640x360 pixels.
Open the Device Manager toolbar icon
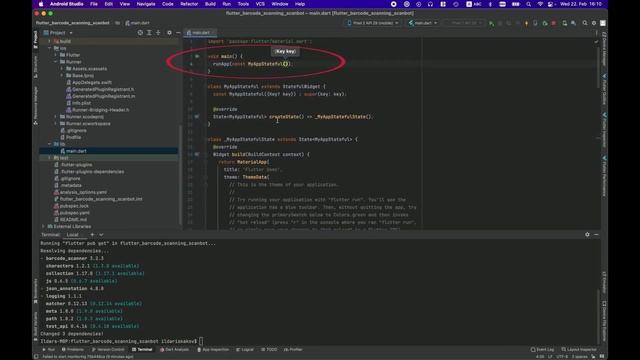tap(564, 23)
